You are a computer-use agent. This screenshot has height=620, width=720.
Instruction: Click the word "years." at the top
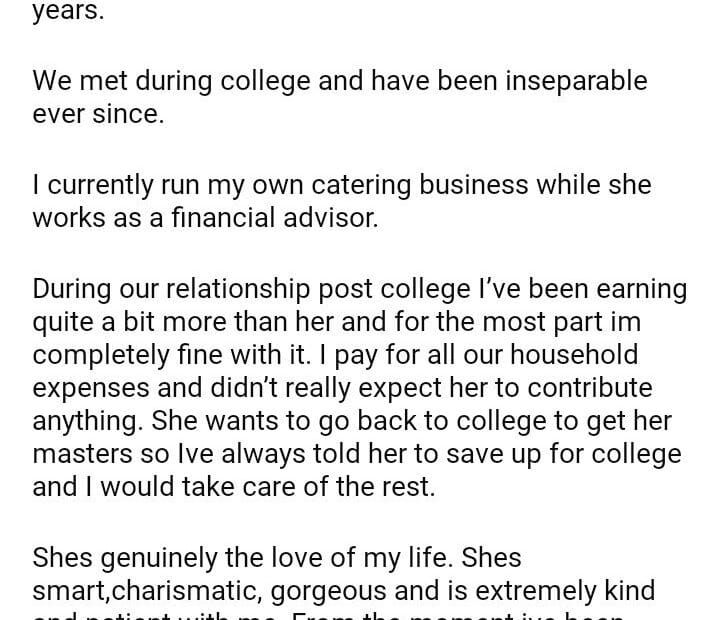(x=68, y=13)
